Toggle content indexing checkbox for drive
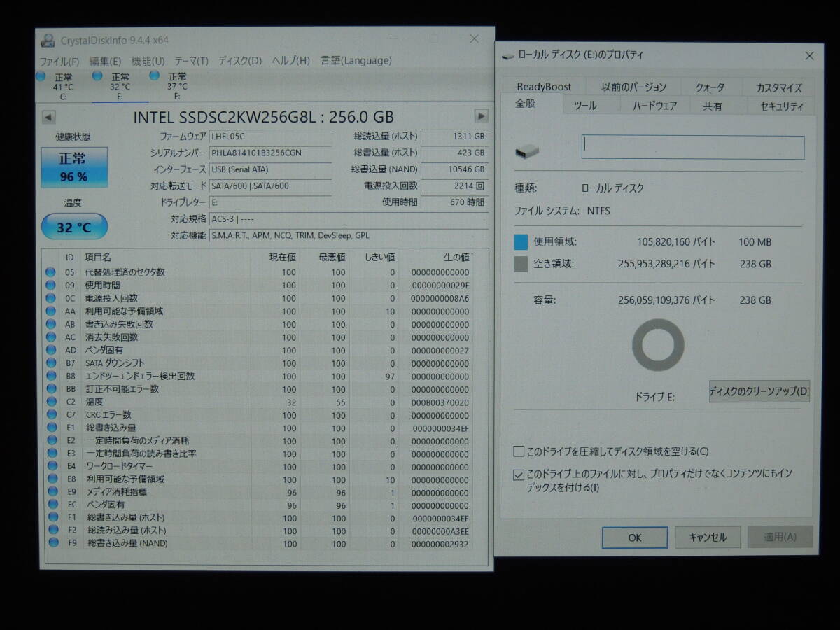The image size is (840, 630). click(x=519, y=475)
